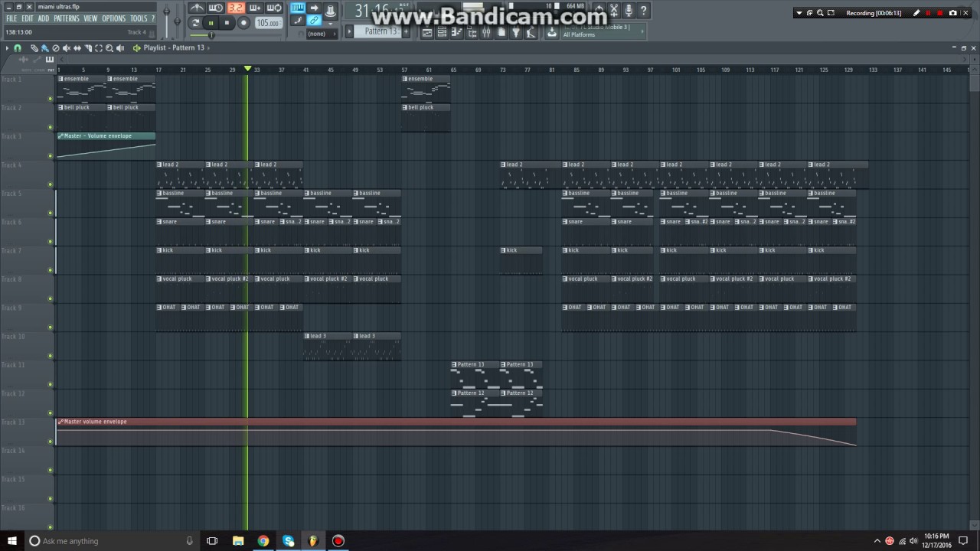Open Master - Volume envelope clip menu
This screenshot has height=551, width=980.
[60, 136]
